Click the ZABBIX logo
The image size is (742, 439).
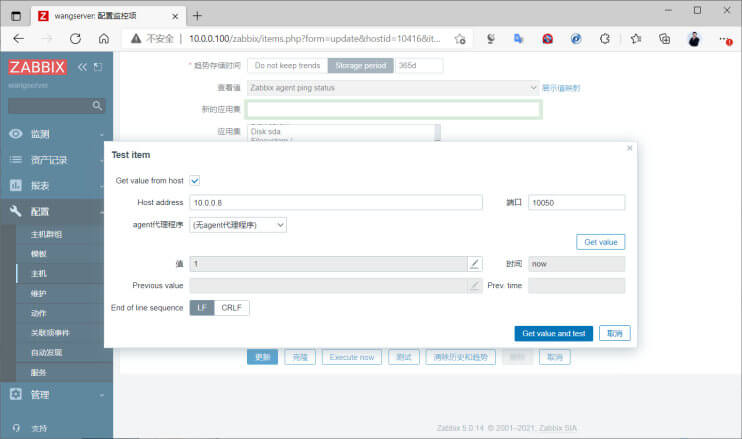tap(37, 67)
